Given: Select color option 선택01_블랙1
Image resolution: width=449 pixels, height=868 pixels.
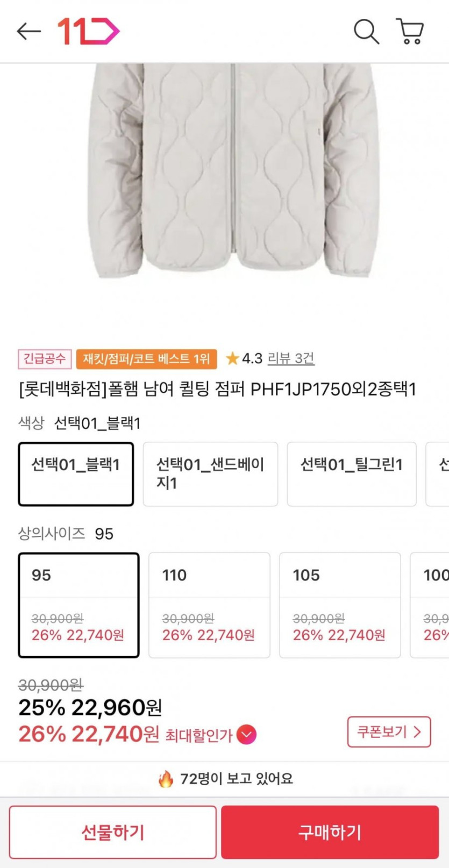Looking at the screenshot, I should point(76,474).
